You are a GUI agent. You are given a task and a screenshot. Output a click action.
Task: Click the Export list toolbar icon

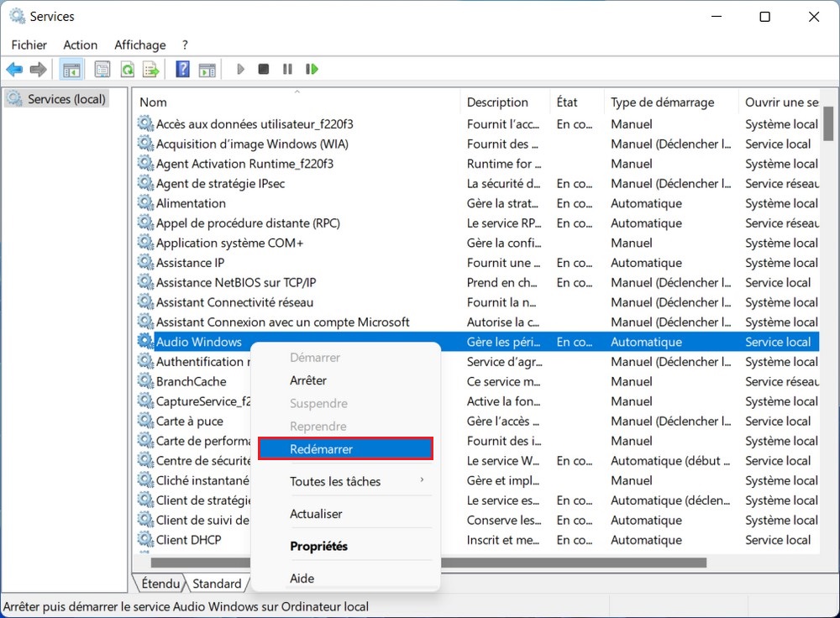150,70
